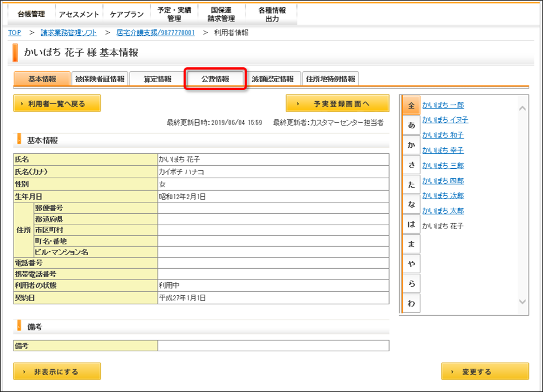Go to TOP breadcrumb link

coord(15,33)
